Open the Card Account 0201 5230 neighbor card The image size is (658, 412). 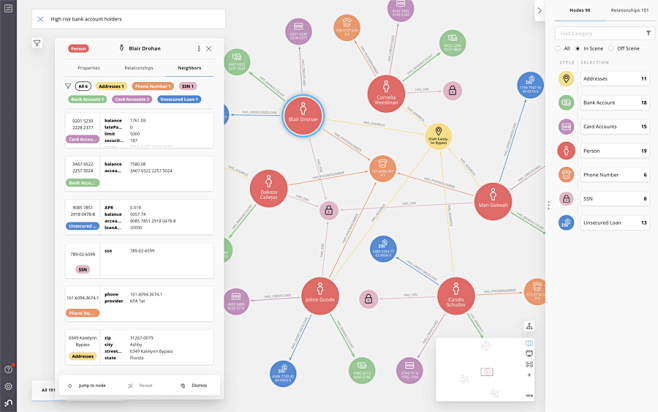click(x=139, y=130)
